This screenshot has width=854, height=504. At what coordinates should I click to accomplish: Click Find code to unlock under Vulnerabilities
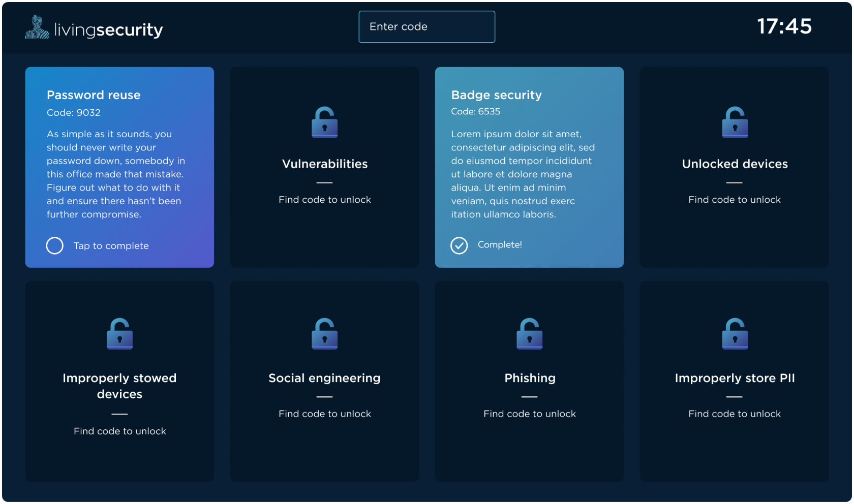[x=325, y=200]
